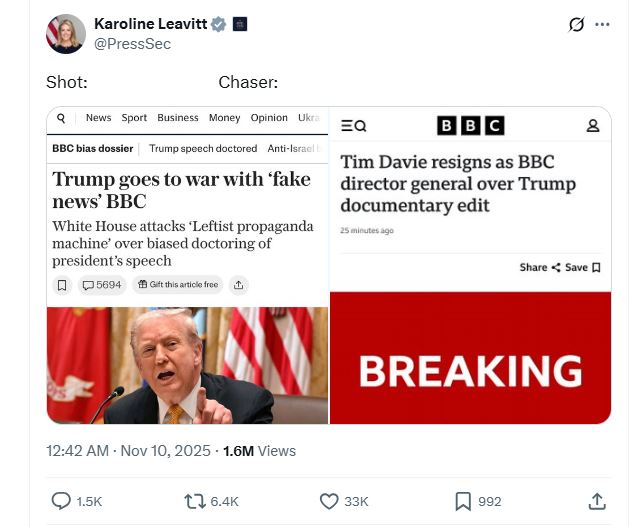This screenshot has width=642, height=527.
Task: Click the reply comment icon
Action: coord(61,501)
